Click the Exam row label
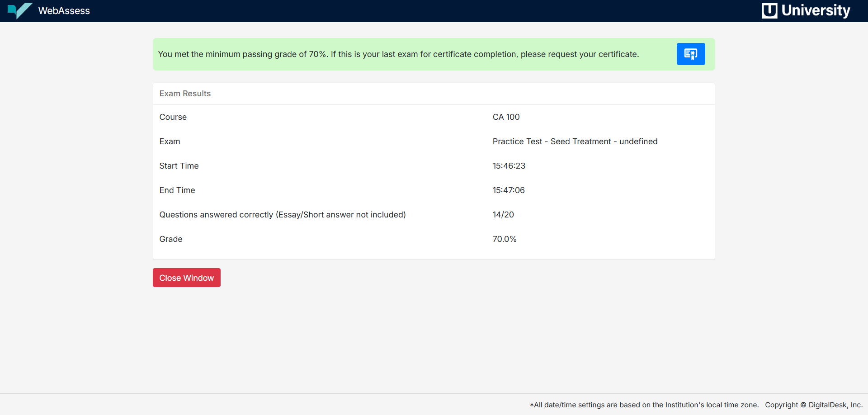The image size is (868, 415). tap(170, 141)
